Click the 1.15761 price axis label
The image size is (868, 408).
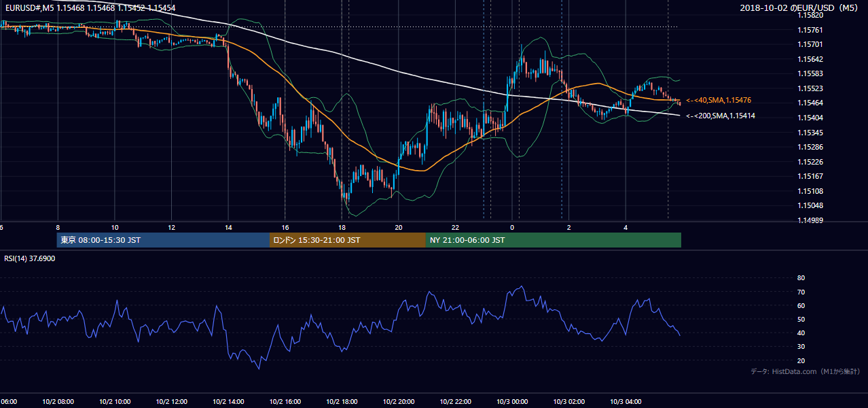coord(809,30)
